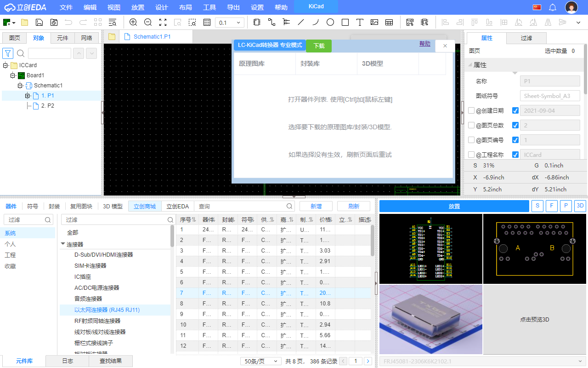This screenshot has height=368, width=588.
Task: Select the text tool icon
Action: [x=360, y=22]
